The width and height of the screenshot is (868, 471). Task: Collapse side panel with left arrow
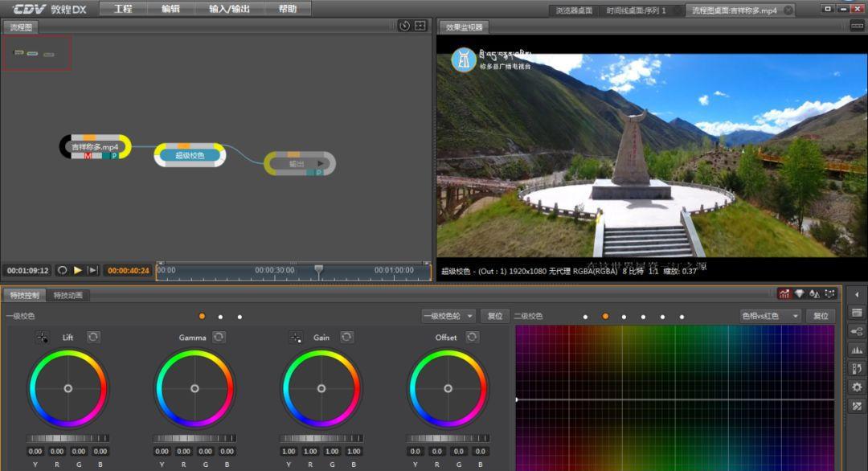click(857, 294)
